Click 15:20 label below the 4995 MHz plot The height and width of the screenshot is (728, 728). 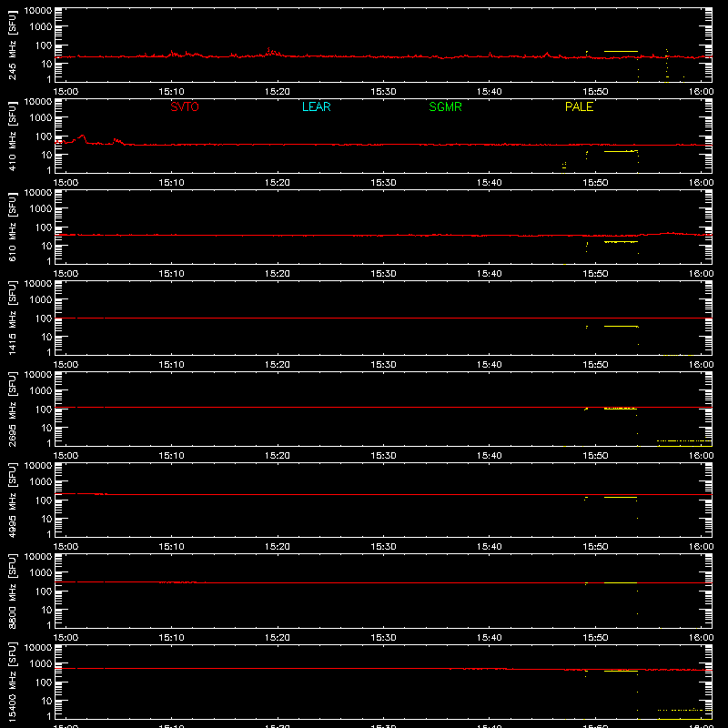pyautogui.click(x=278, y=547)
